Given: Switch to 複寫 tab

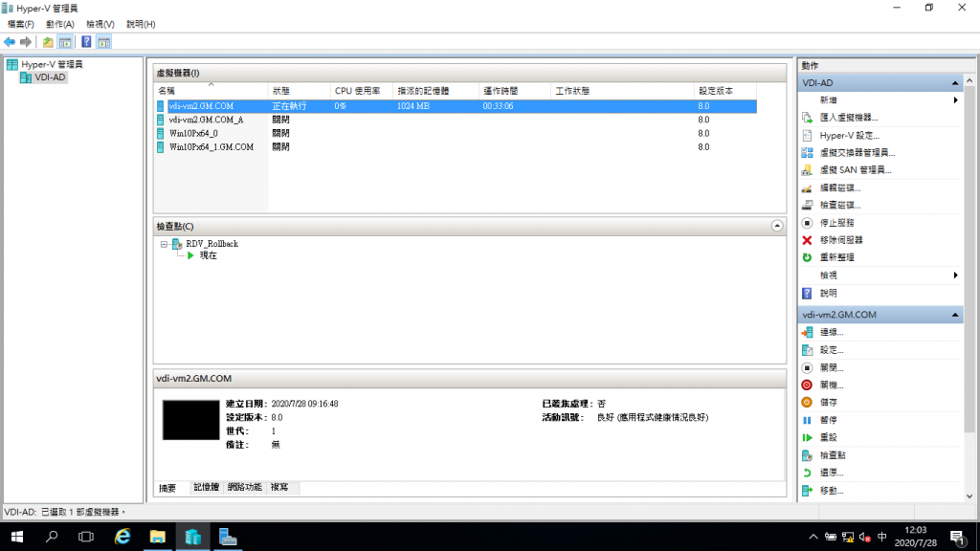Looking at the screenshot, I should (279, 487).
